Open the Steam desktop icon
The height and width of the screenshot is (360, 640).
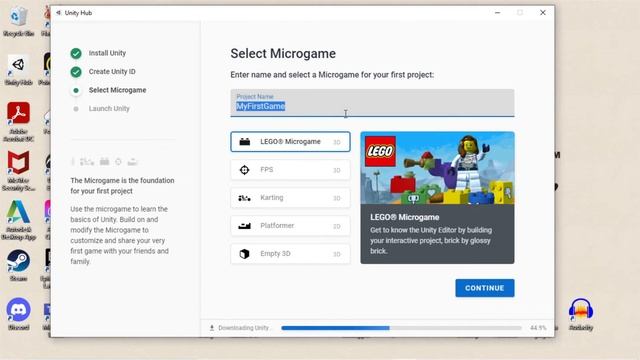pos(18,265)
